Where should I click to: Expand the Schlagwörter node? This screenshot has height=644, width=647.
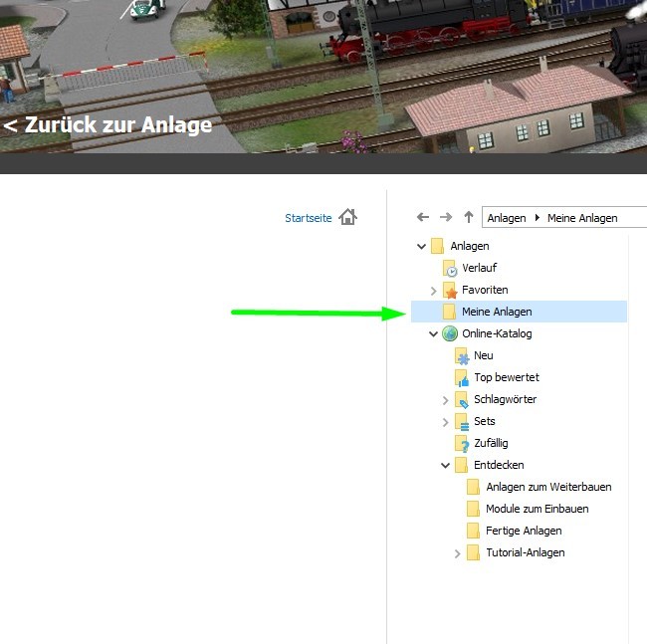(445, 400)
